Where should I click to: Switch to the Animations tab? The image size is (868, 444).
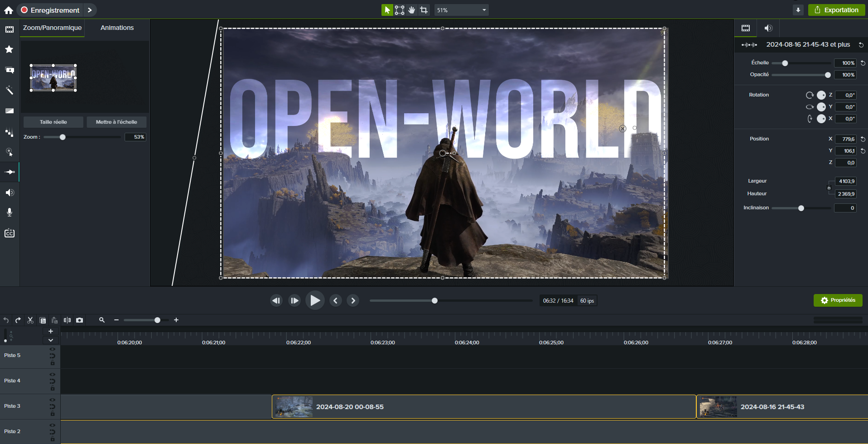click(117, 28)
